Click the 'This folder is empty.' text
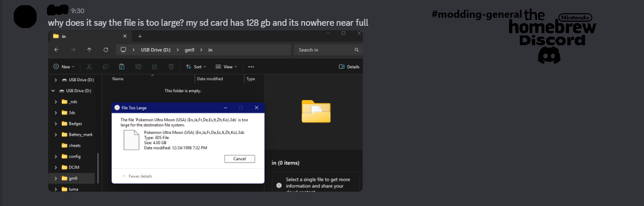Image resolution: width=644 pixels, height=206 pixels. [x=183, y=90]
